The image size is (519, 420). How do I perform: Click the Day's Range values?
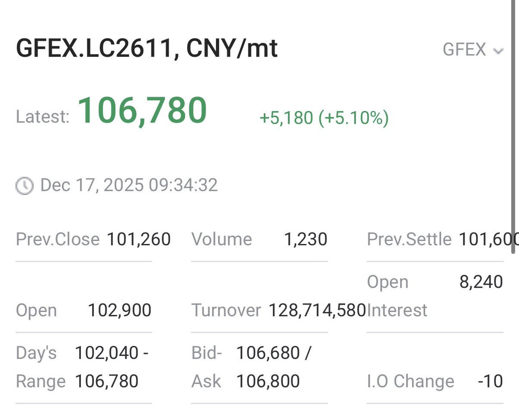(112, 367)
